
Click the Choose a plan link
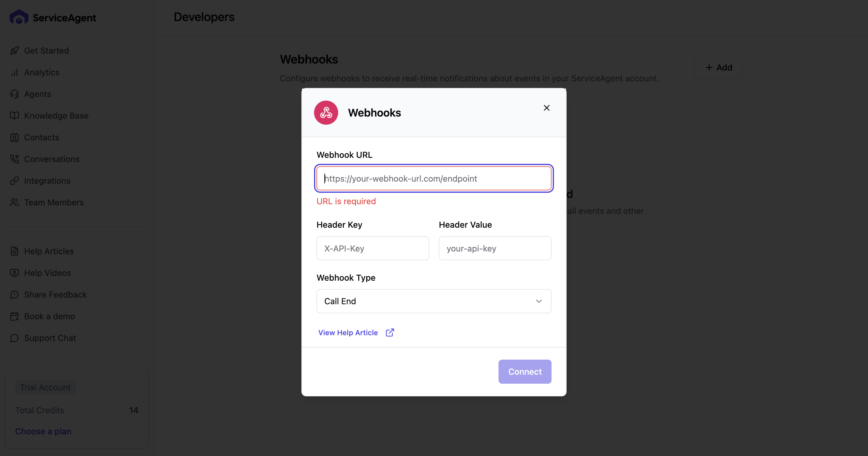pyautogui.click(x=43, y=431)
